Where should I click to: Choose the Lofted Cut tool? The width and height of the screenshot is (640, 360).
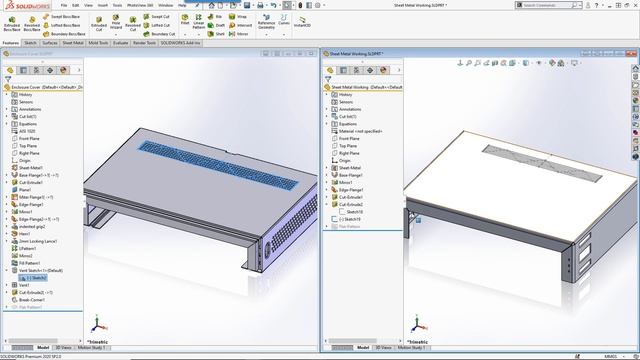156,25
